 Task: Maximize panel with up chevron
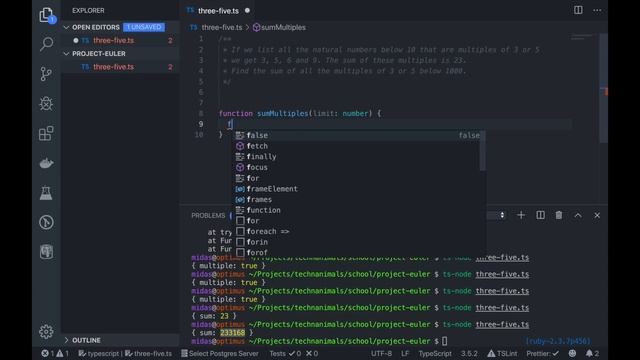click(x=578, y=215)
